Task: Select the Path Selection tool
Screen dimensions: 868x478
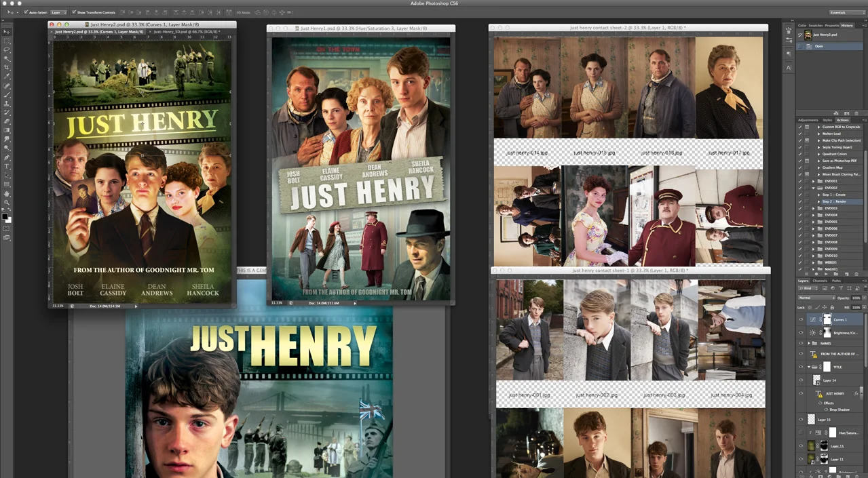Action: click(x=7, y=175)
